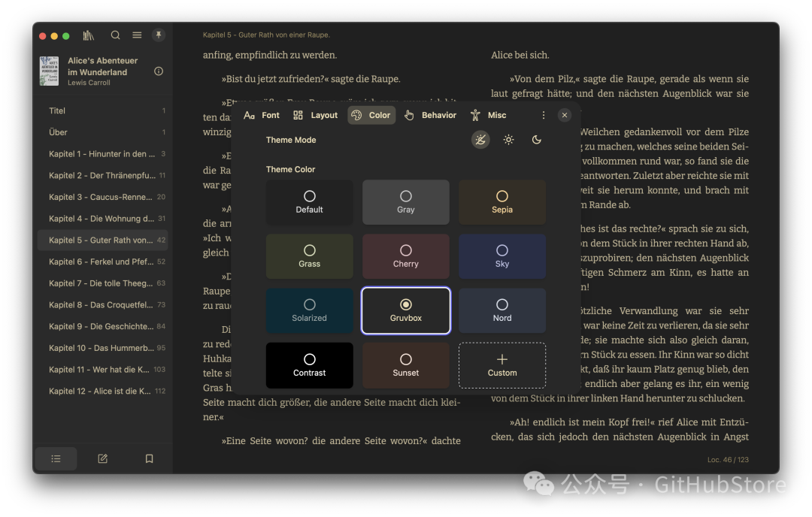
Task: Pick the Solarized theme color
Action: point(310,311)
